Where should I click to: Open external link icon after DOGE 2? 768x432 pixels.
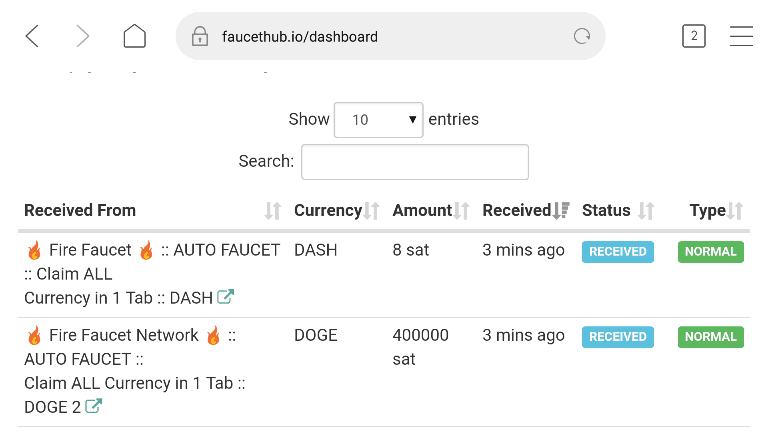coord(93,406)
